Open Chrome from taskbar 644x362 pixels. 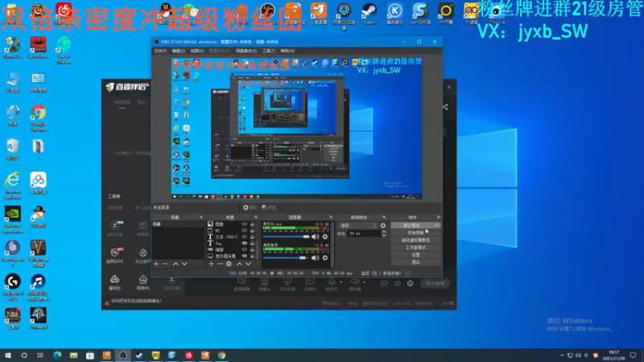click(x=222, y=356)
